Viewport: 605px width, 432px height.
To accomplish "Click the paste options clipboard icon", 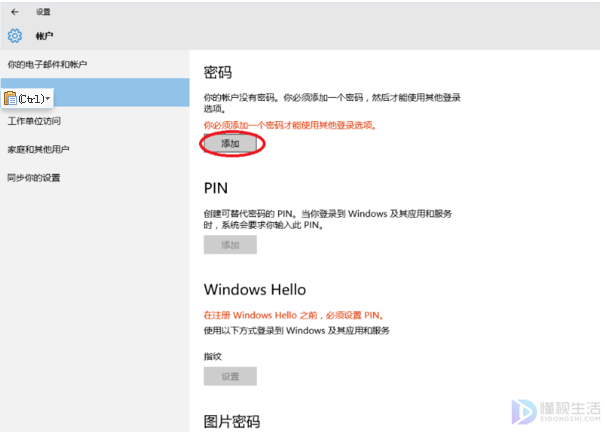I will [10, 99].
